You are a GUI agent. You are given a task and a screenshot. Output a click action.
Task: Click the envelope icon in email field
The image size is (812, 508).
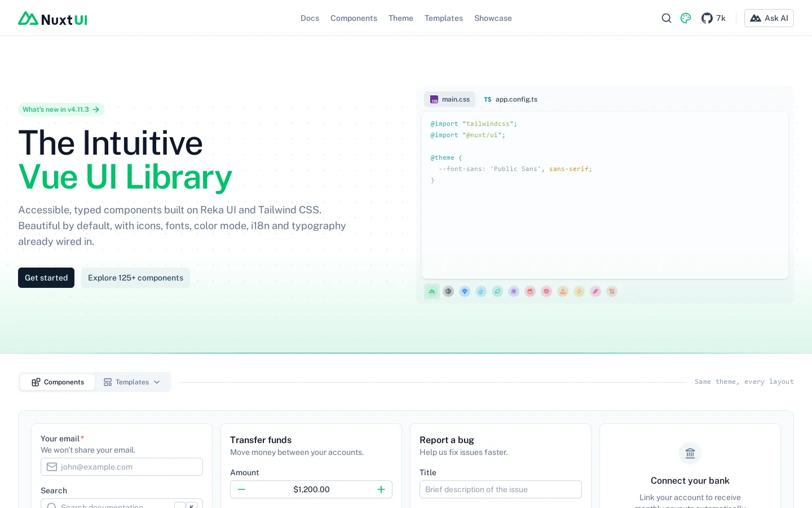click(52, 467)
